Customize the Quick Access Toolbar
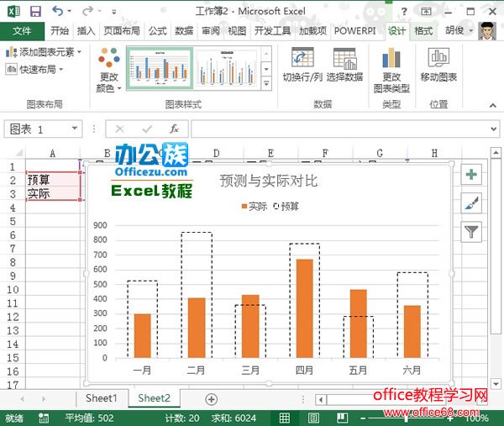The image size is (504, 426). point(113,13)
